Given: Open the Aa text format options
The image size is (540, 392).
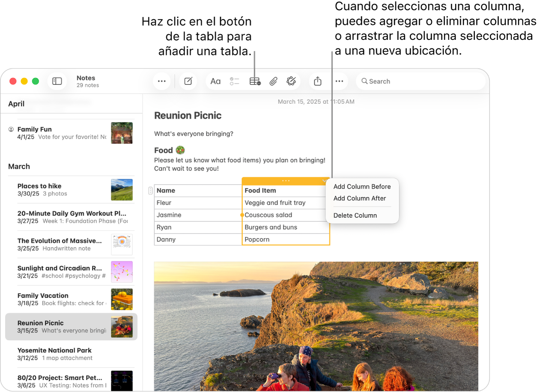Looking at the screenshot, I should 215,81.
